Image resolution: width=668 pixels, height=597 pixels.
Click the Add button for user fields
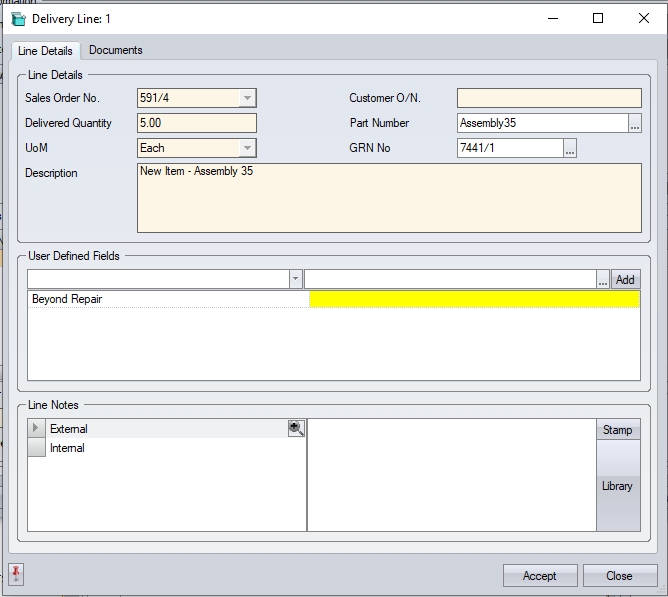[625, 280]
